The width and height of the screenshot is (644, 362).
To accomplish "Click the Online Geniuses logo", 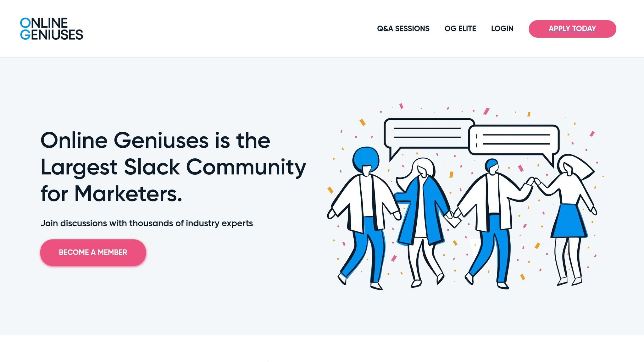I will click(52, 29).
